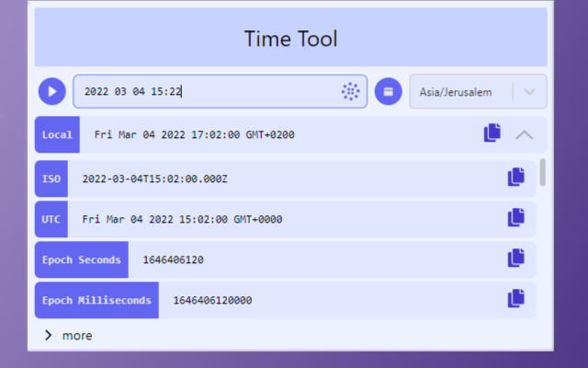Select the 2022-03-04T15:02:00.000Z text
This screenshot has height=368, width=588.
point(155,178)
